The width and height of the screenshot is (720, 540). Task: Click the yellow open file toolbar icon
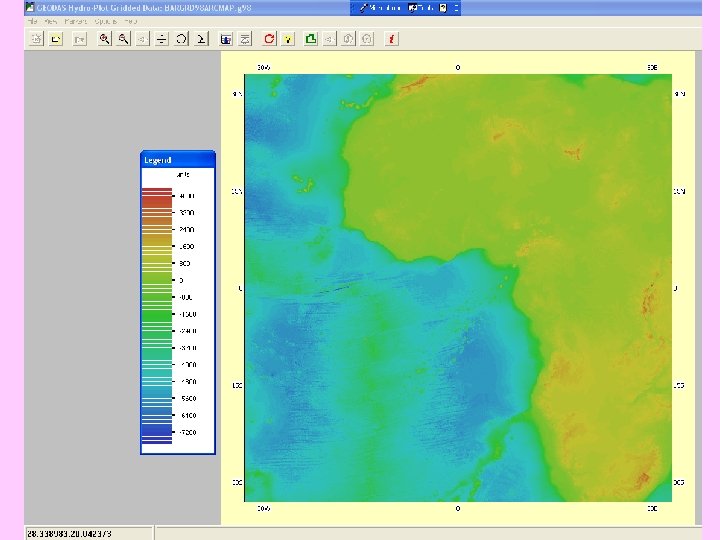56,39
